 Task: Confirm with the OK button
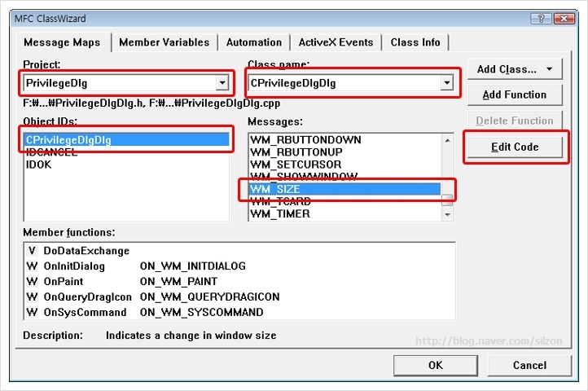tap(436, 366)
